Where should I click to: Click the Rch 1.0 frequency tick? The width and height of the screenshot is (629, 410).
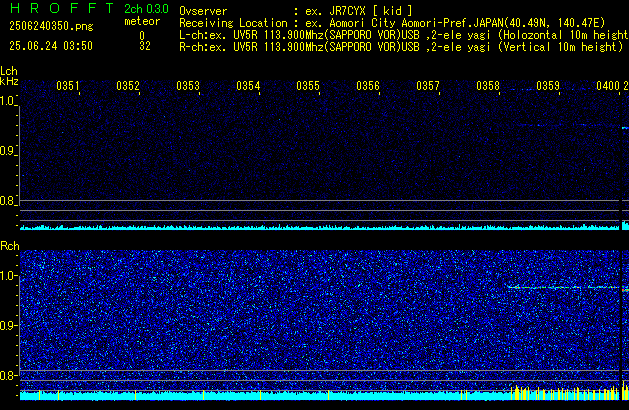(x=8, y=276)
